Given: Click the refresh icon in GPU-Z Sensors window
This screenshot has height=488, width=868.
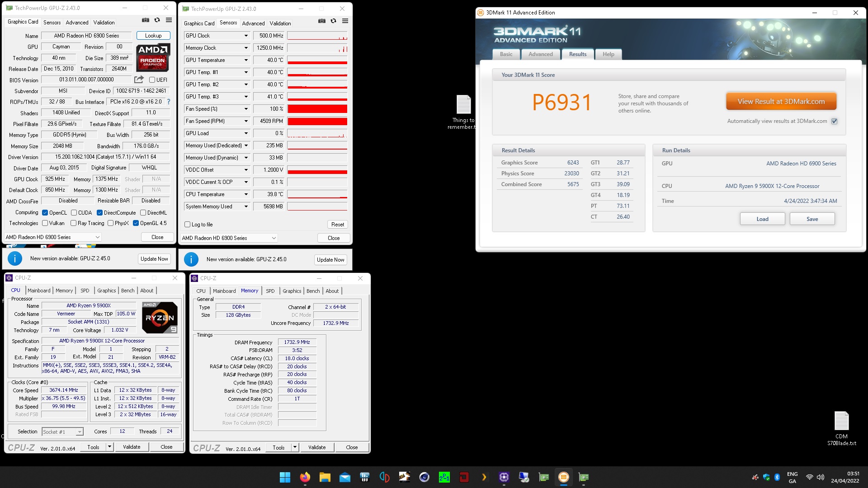Looking at the screenshot, I should click(333, 21).
